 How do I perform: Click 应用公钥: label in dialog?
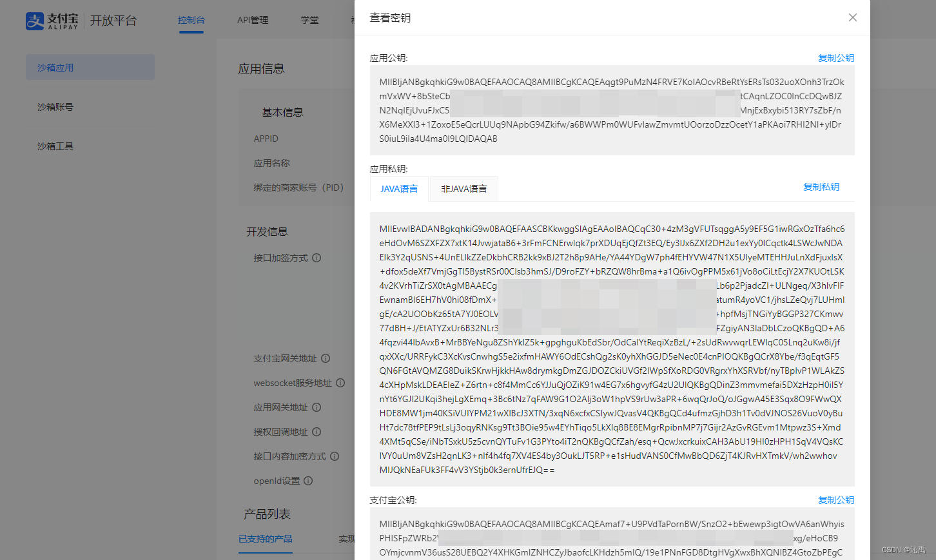click(389, 58)
